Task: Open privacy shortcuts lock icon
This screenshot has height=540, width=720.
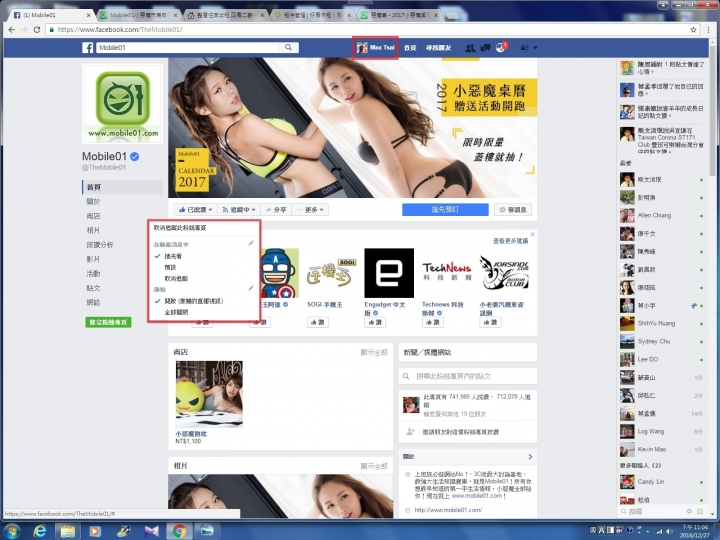Action: coord(524,47)
